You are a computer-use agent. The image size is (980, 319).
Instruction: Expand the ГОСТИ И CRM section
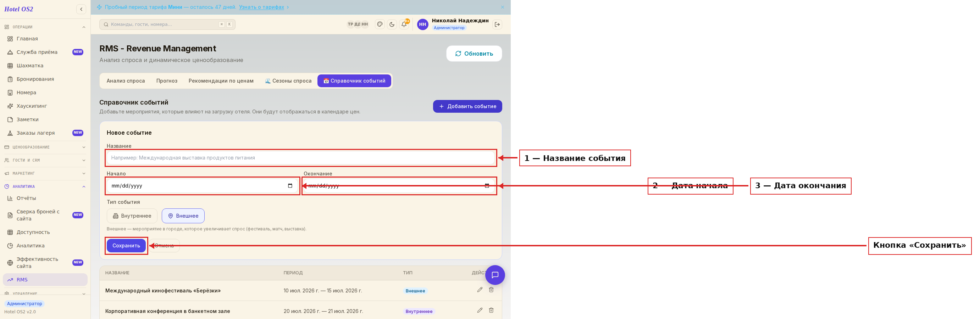click(45, 161)
